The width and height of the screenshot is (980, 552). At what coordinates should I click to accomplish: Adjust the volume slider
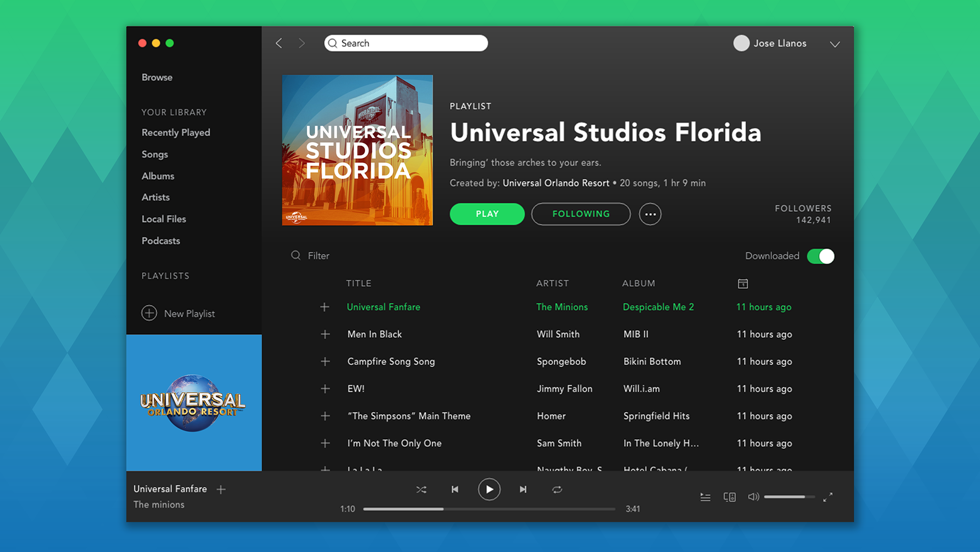(x=789, y=497)
